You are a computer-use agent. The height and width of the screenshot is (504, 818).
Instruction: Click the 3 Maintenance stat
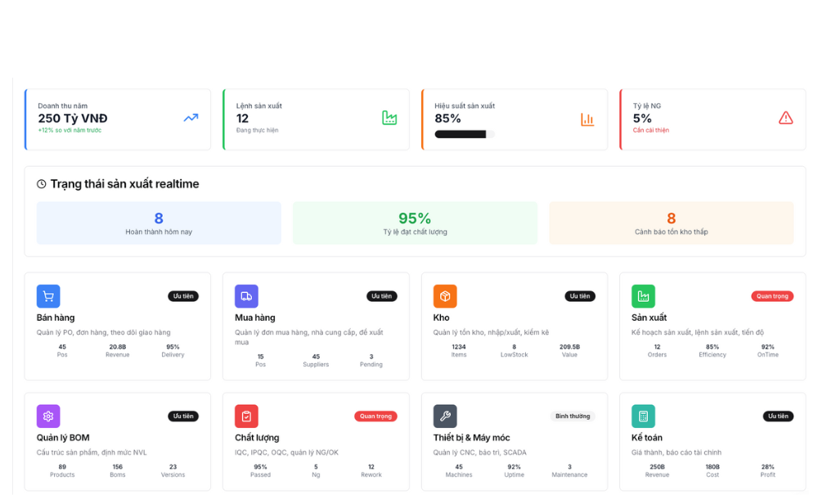[x=569, y=470]
